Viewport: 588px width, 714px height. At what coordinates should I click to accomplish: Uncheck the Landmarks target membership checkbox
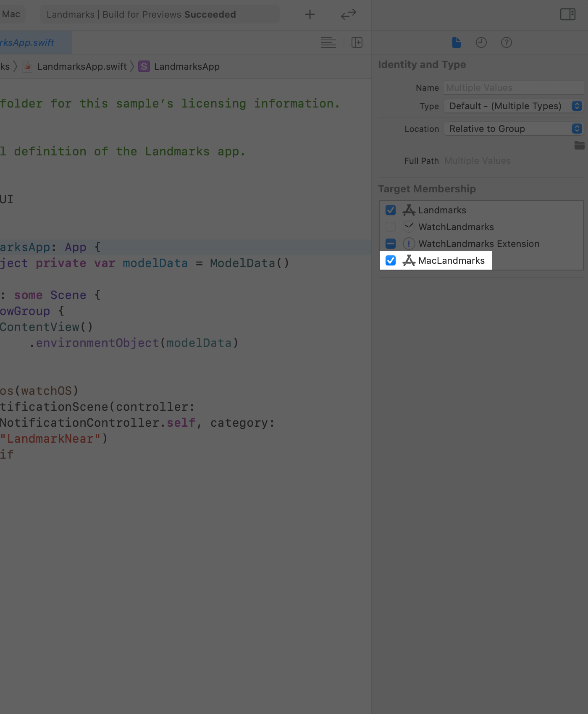391,210
